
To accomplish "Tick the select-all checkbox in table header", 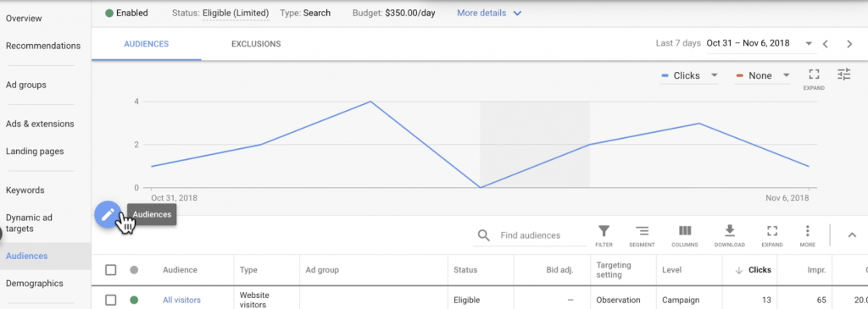I will click(111, 270).
